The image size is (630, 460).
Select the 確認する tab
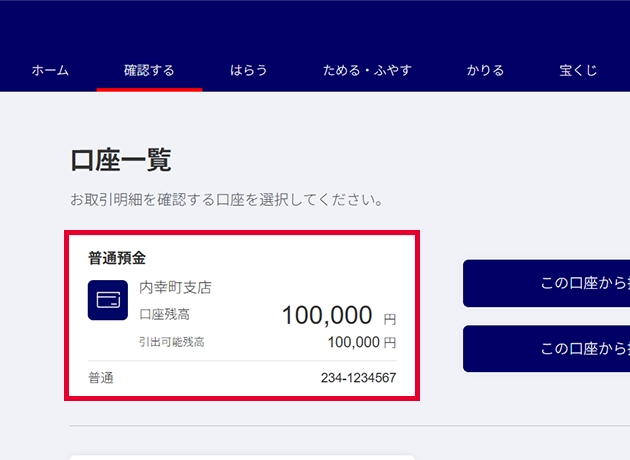tap(149, 71)
